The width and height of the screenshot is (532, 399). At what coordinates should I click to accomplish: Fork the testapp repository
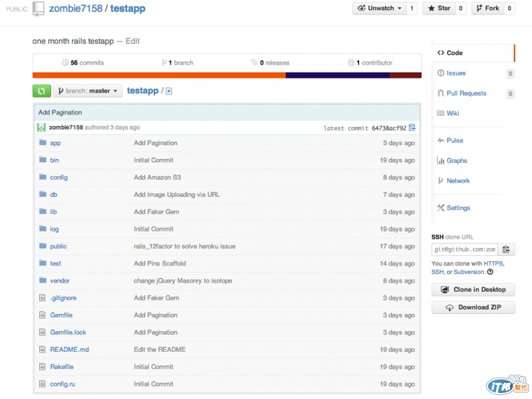(x=487, y=8)
